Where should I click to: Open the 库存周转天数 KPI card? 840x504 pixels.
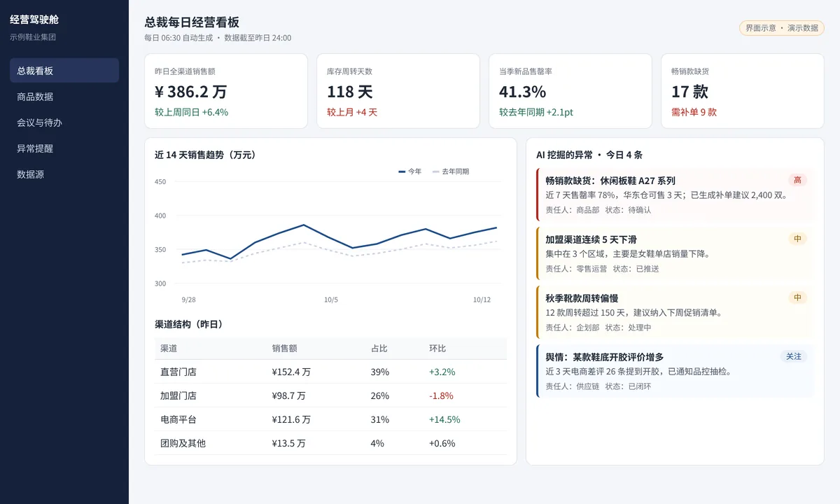tap(398, 91)
